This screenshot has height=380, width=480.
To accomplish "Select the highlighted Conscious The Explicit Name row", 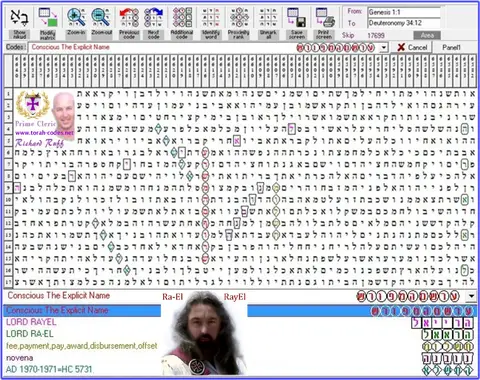I will pyautogui.click(x=240, y=311).
